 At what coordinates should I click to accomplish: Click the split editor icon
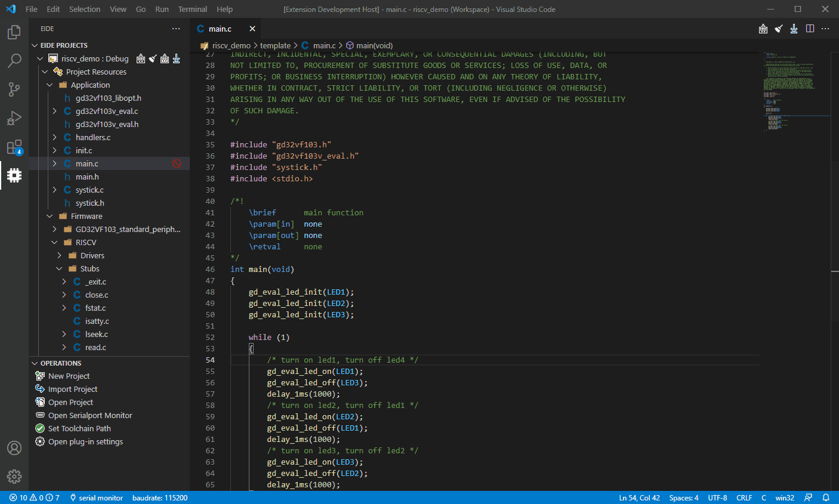pyautogui.click(x=810, y=29)
